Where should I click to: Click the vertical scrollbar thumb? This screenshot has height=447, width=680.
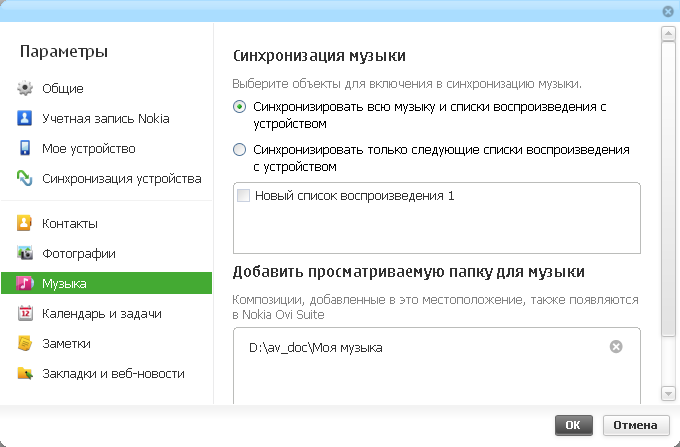tap(668, 189)
